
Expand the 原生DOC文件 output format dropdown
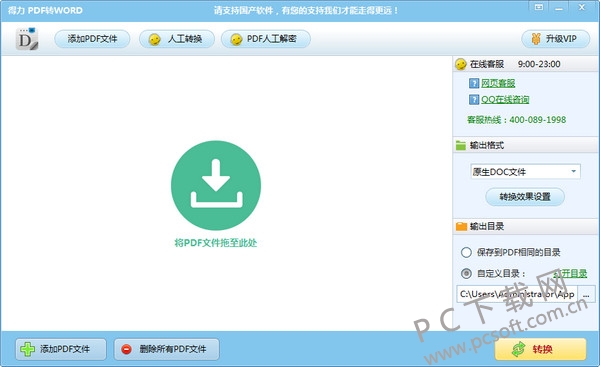point(525,171)
